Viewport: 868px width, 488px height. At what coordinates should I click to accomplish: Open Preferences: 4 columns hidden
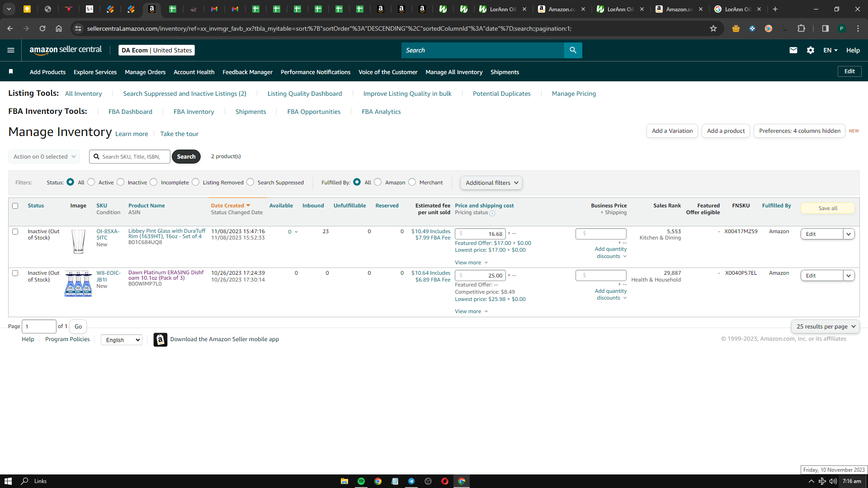800,131
